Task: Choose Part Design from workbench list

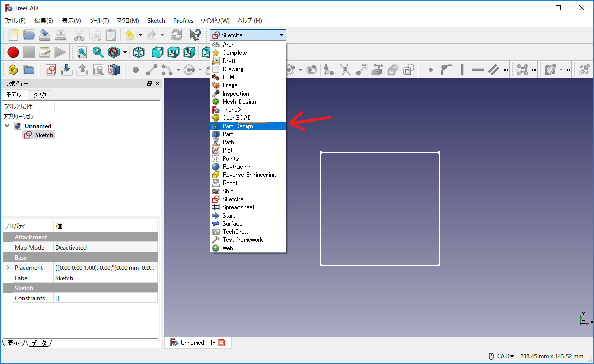Action: point(248,126)
